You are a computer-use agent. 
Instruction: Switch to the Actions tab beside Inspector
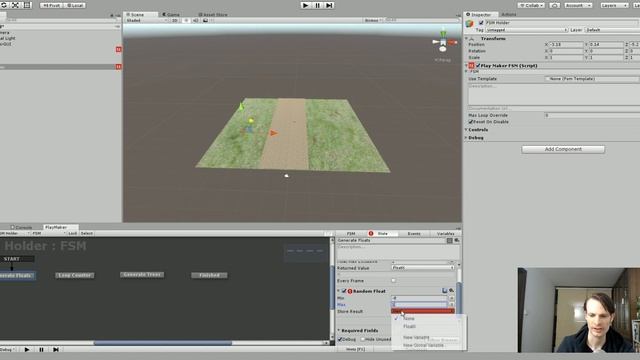[509, 14]
